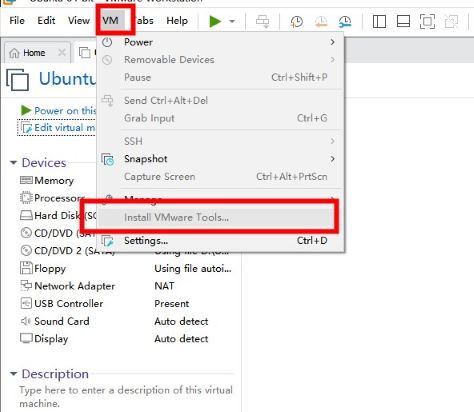Click the Ubuntu virtual machine title
474x412 pixels.
67,79
